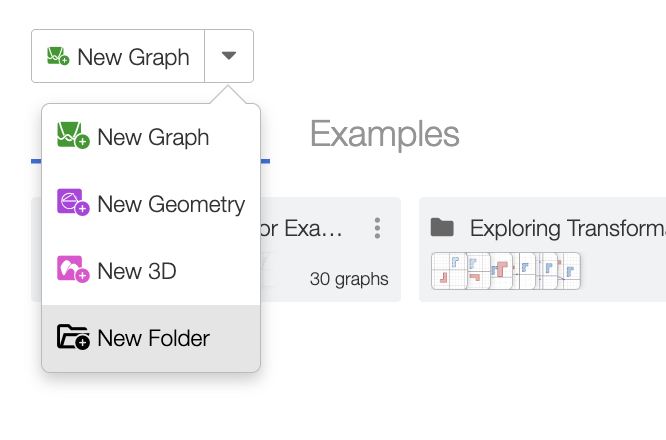666x440 pixels.
Task: Switch to the Examples tab
Action: pyautogui.click(x=384, y=133)
